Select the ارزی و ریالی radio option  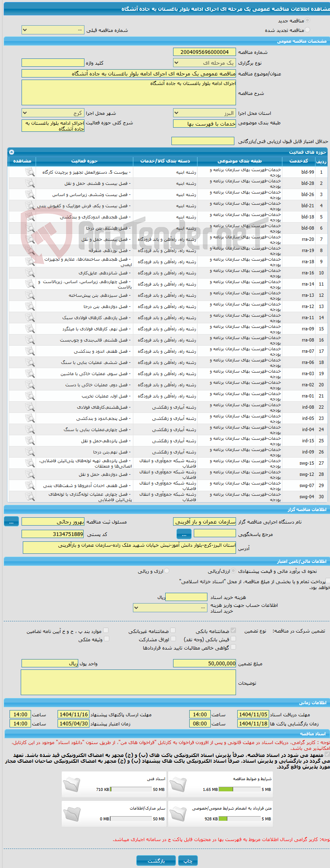point(167,571)
